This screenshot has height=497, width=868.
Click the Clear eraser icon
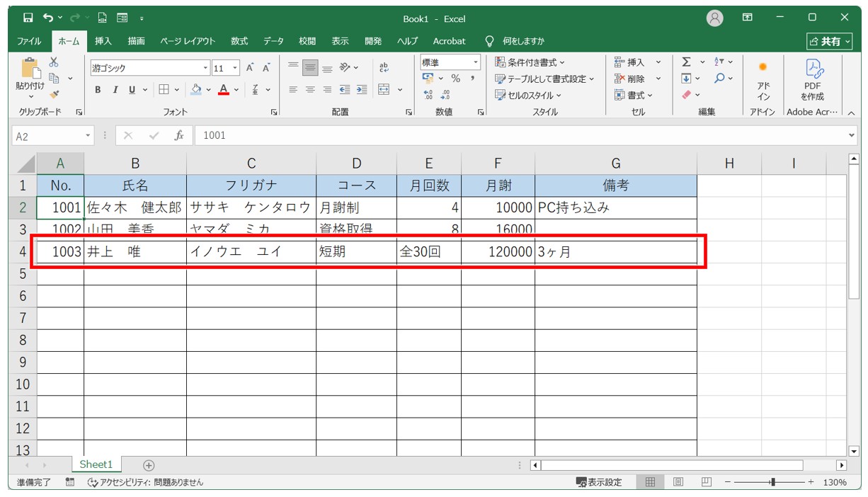click(686, 95)
